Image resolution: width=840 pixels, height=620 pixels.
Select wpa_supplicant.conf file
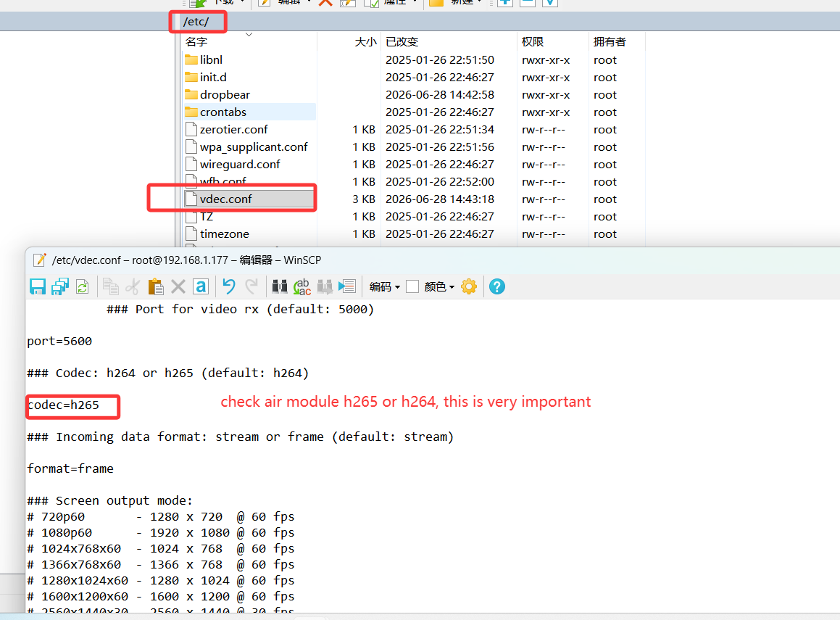tap(254, 146)
